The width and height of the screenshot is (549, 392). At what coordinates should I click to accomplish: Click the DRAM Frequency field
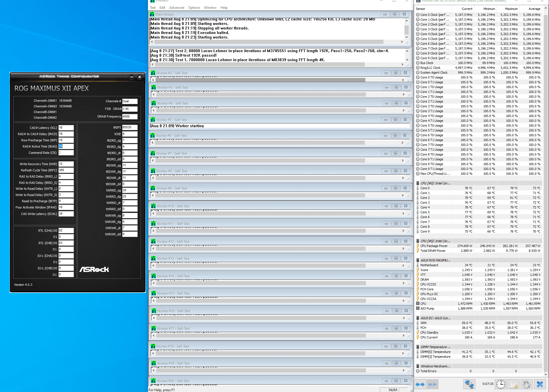pos(130,116)
